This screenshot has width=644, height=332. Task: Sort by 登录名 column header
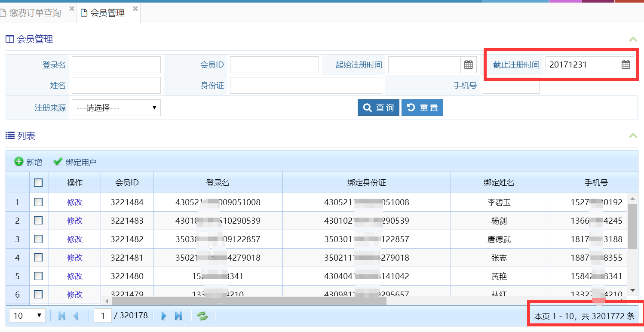(218, 183)
